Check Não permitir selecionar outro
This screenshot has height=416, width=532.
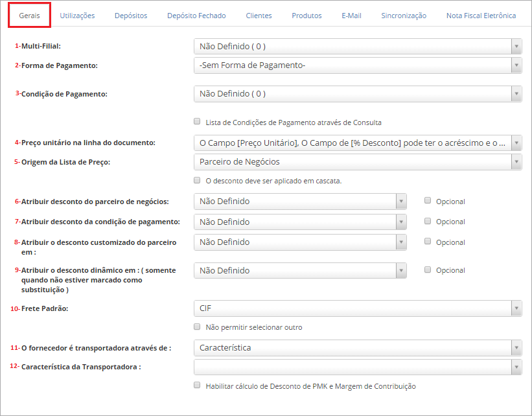coord(197,327)
